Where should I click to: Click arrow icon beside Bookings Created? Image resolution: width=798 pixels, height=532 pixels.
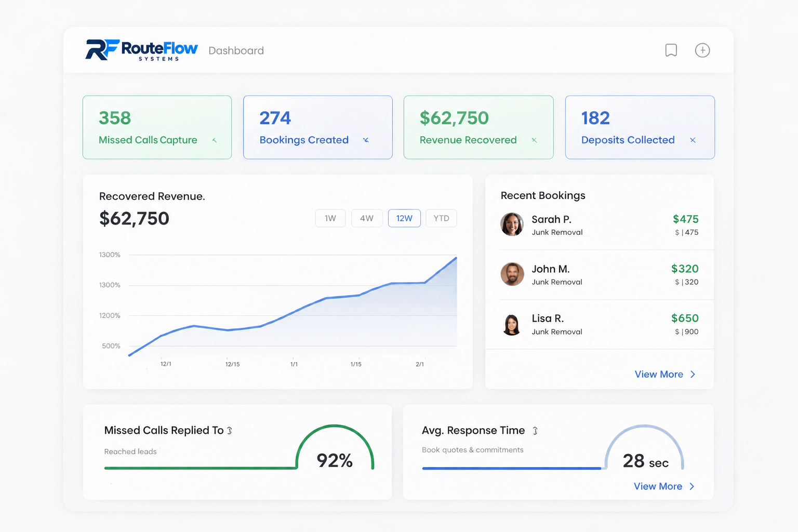coord(366,140)
